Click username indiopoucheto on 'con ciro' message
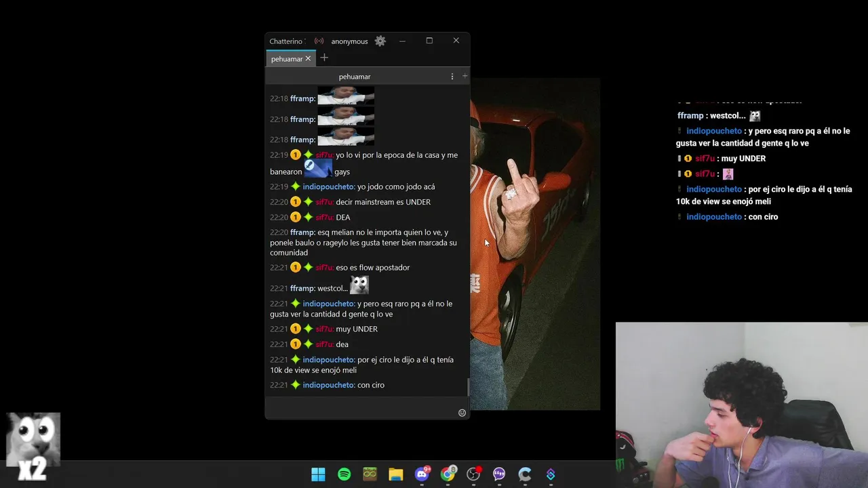This screenshot has height=488, width=868. (329, 385)
